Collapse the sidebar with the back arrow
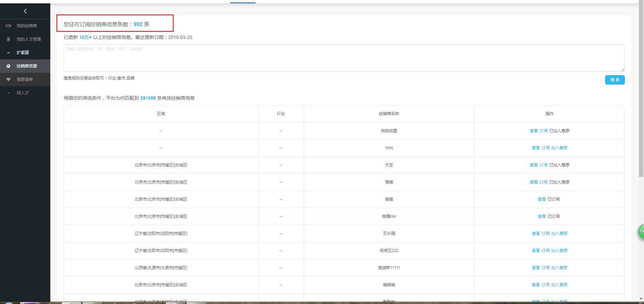 point(25,11)
